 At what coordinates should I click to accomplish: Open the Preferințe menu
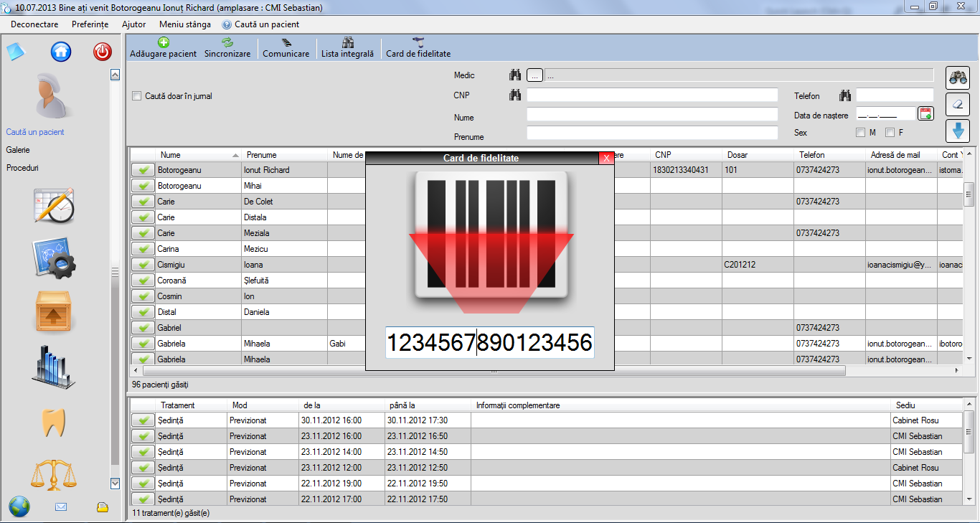pos(90,24)
